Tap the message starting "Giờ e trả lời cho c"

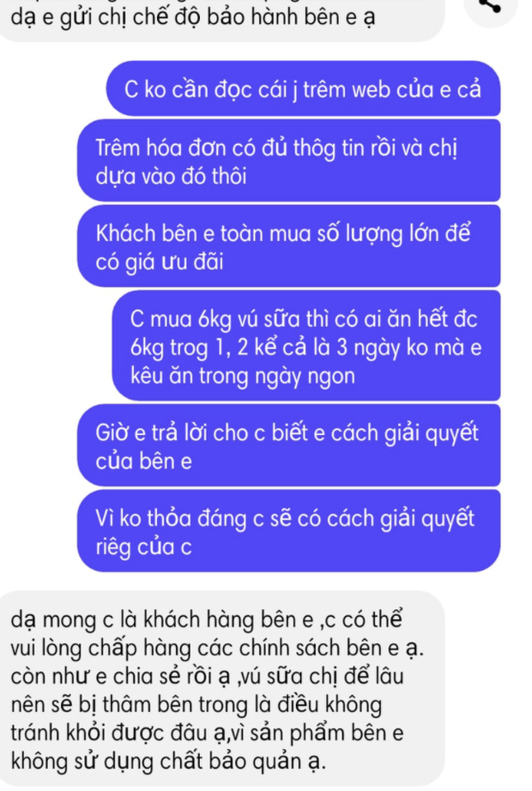[x=288, y=446]
